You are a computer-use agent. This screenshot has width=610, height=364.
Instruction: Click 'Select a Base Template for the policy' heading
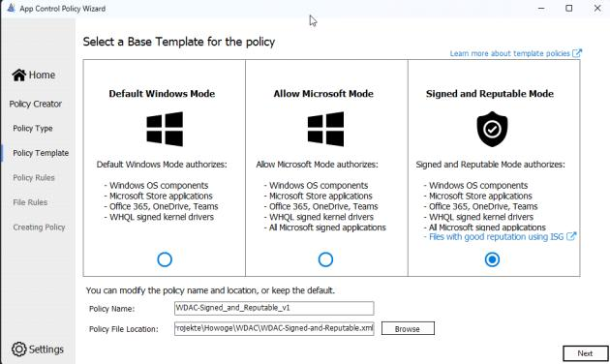tap(179, 42)
